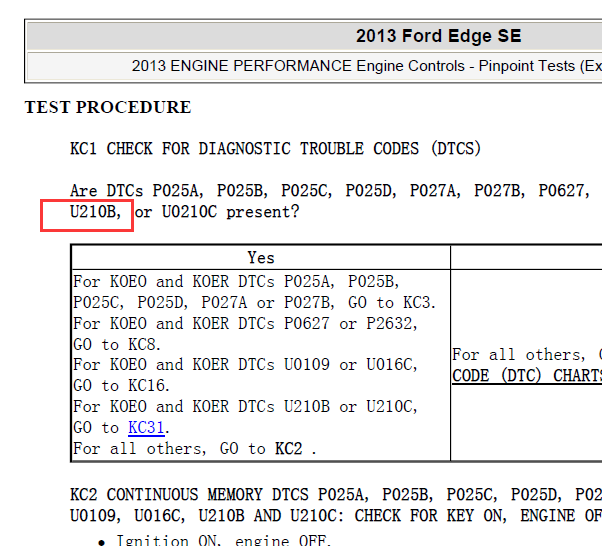The height and width of the screenshot is (546, 602).
Task: Open the CODE (DTC) CHARTS link
Action: click(x=527, y=376)
